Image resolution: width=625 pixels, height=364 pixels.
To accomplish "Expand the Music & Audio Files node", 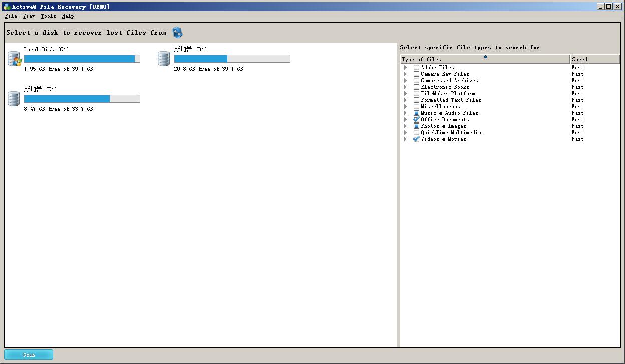I will (x=406, y=113).
